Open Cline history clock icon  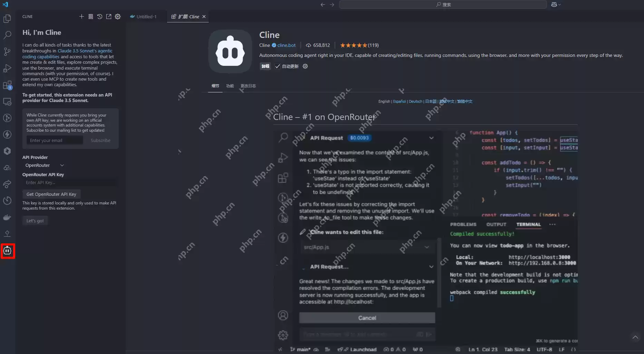[100, 17]
